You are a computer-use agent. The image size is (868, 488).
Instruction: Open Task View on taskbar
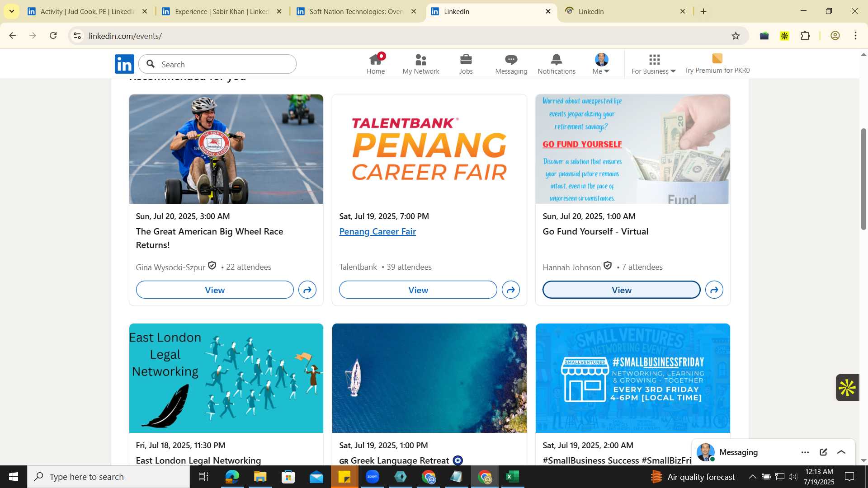click(203, 477)
